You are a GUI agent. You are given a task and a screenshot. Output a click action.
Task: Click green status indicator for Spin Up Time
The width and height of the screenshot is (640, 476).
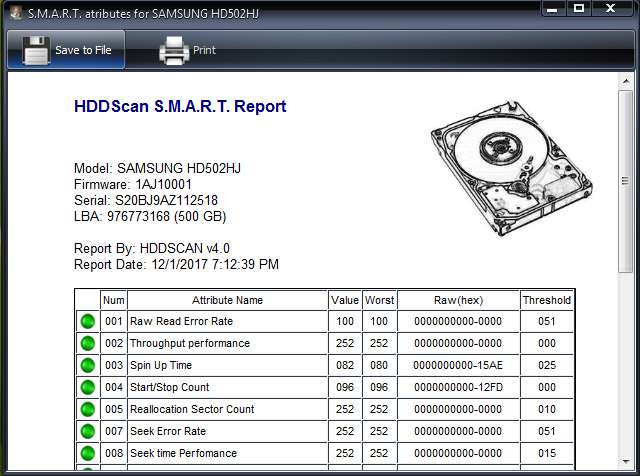click(87, 365)
